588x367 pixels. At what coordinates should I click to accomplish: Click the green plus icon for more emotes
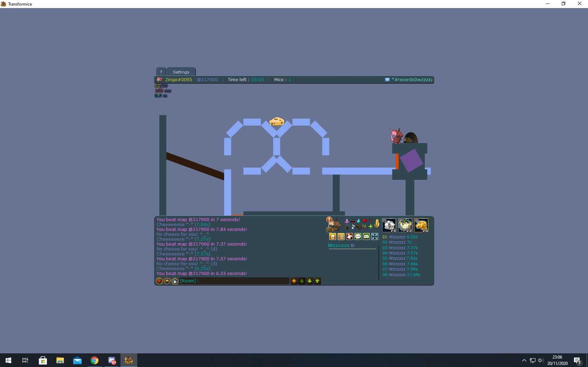point(371,227)
